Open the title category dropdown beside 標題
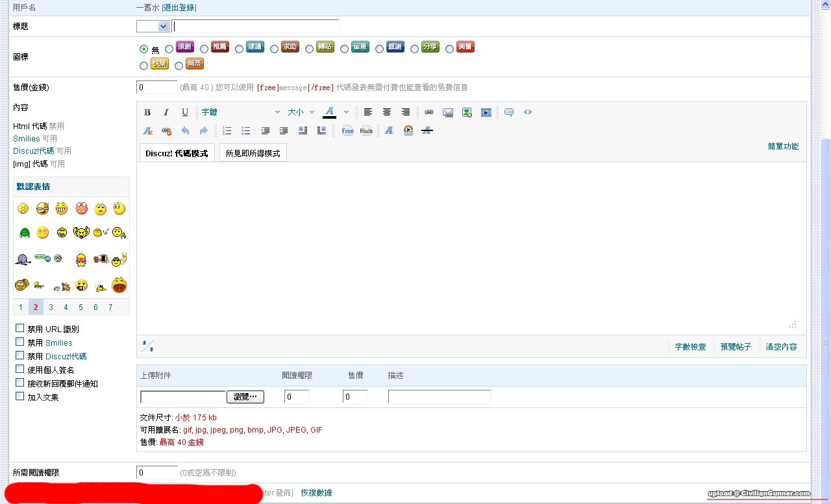Viewport: 831px width, 504px height. click(153, 27)
